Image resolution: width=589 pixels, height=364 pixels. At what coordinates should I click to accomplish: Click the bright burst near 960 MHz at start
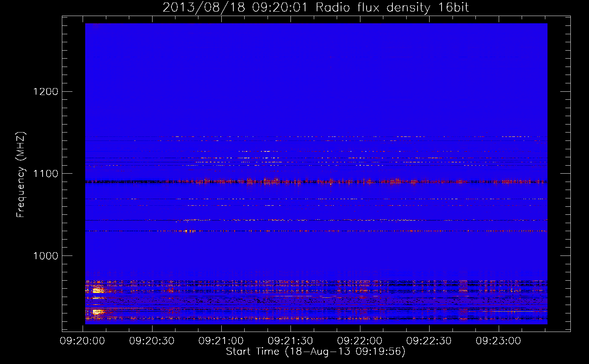click(97, 290)
